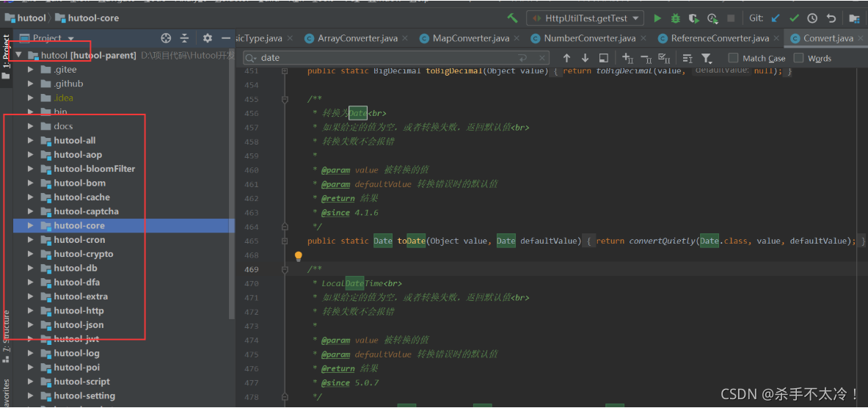Click the '@since 5.0.7' Javadoc line
The image size is (868, 408).
pyautogui.click(x=350, y=382)
